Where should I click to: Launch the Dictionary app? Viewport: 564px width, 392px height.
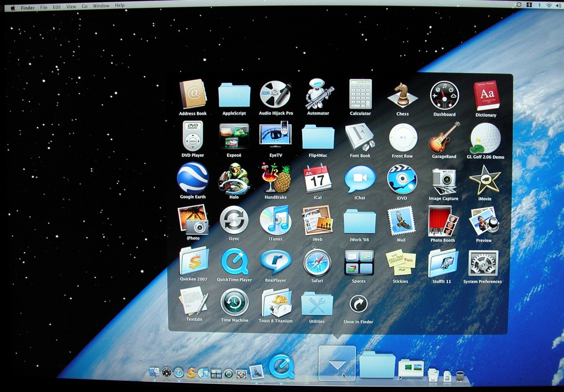coord(486,96)
